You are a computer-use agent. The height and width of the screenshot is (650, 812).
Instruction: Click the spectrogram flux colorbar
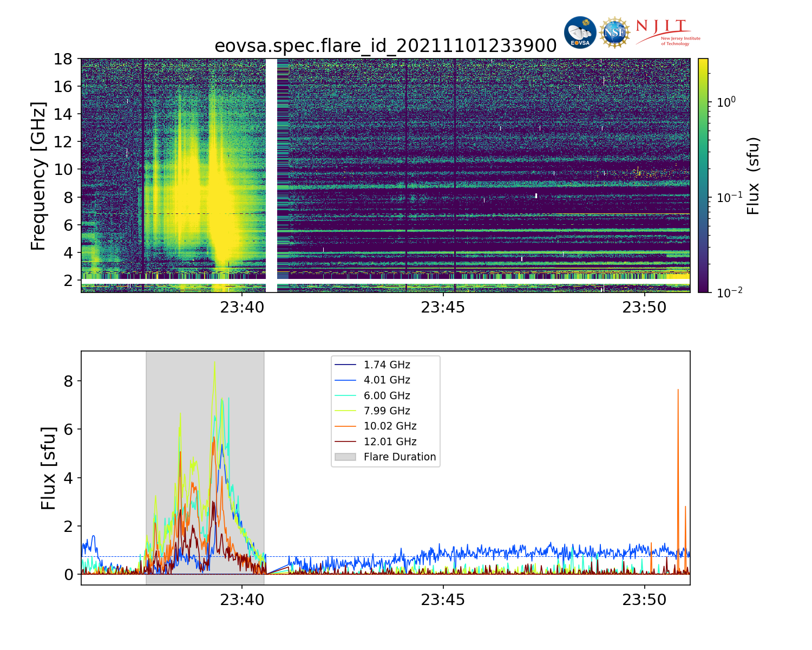703,175
